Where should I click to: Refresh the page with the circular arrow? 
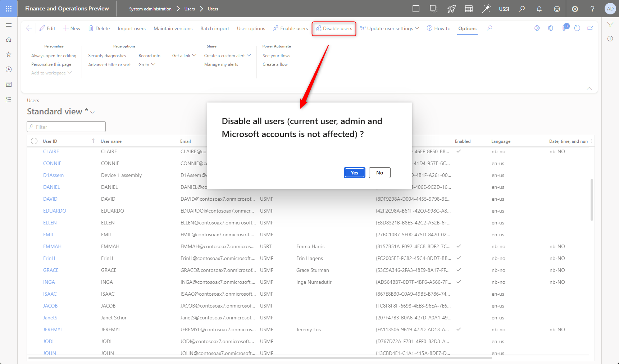coord(577,28)
